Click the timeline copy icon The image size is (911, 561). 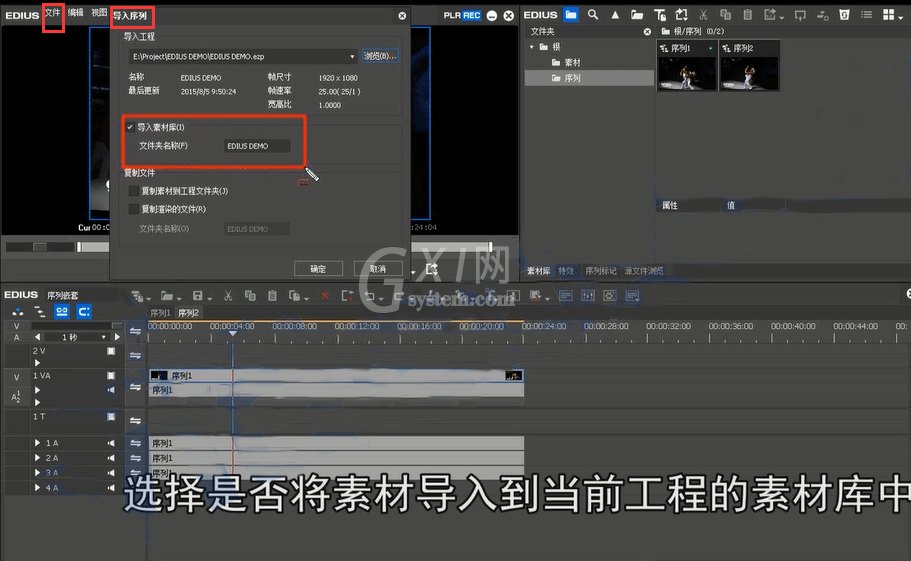(x=250, y=296)
